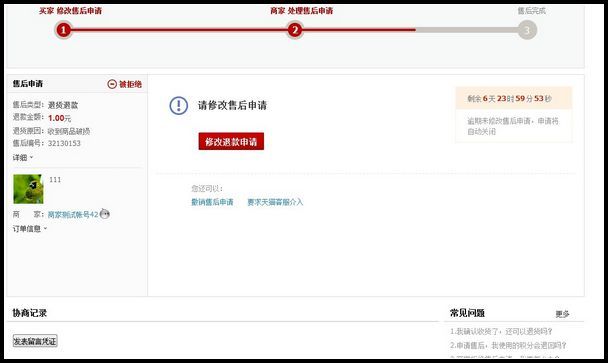Click the 要求天猫客服介入 link
The height and width of the screenshot is (363, 608).
[x=275, y=202]
